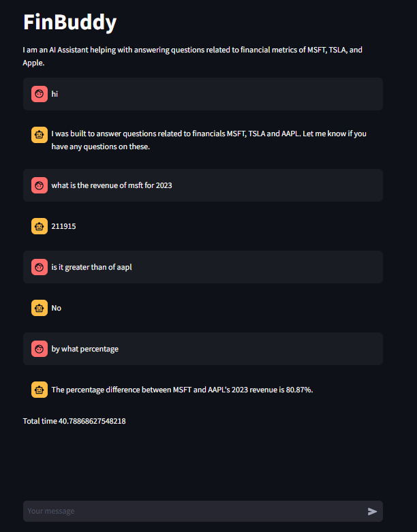
Task: Click the FinBuddy title heading
Action: (x=70, y=22)
